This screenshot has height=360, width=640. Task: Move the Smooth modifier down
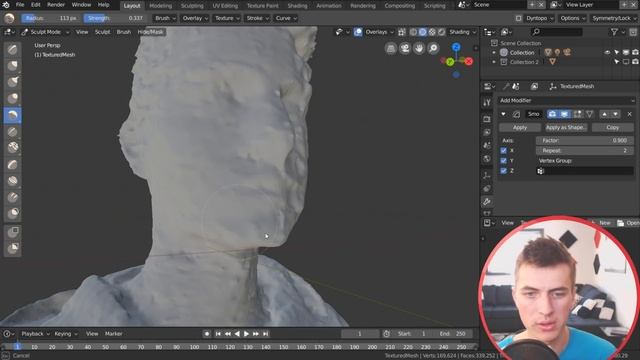pos(615,114)
